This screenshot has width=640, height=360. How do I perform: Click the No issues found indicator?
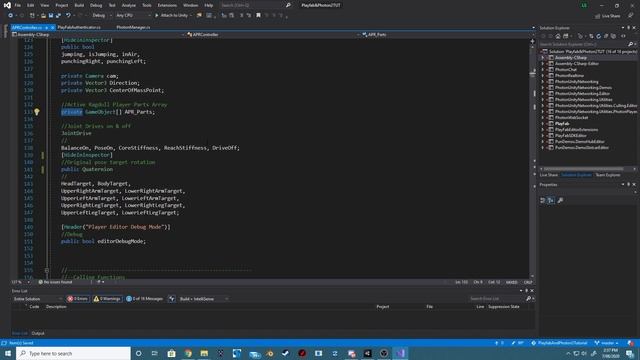pos(55,282)
